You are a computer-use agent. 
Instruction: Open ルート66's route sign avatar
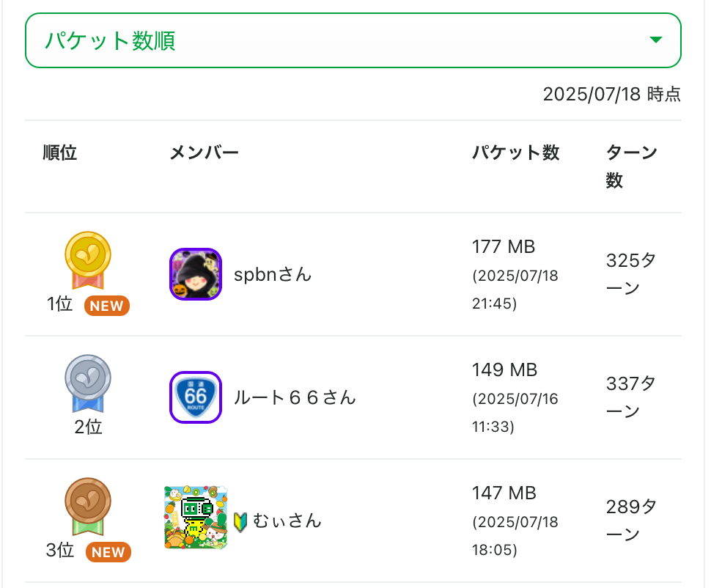point(196,397)
